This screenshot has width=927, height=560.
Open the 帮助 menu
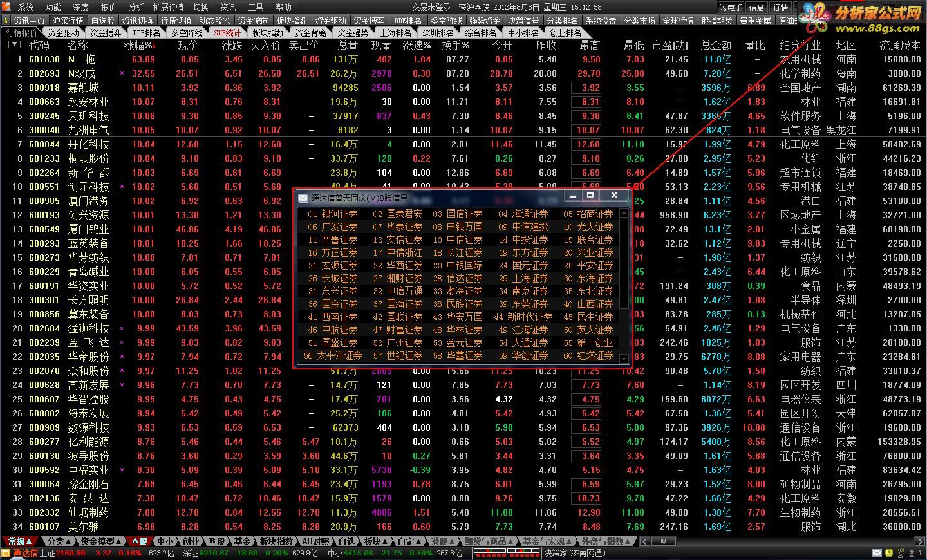click(x=283, y=7)
